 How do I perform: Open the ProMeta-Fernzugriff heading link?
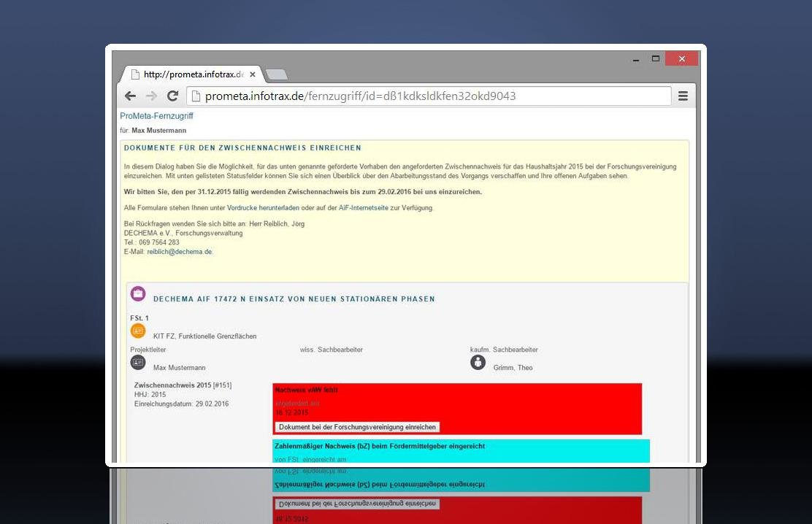click(x=156, y=116)
